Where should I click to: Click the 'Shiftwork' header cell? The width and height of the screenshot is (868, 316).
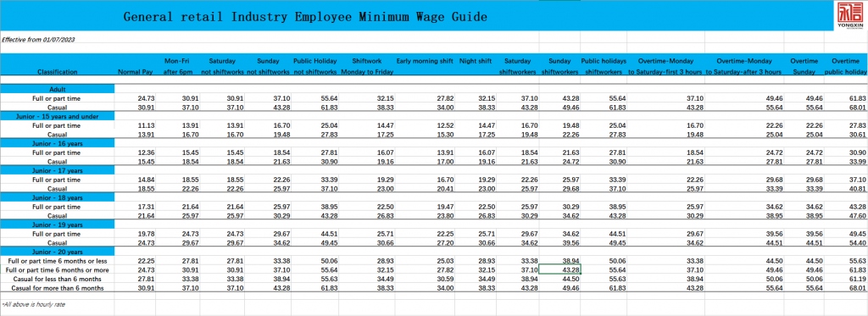(x=367, y=61)
